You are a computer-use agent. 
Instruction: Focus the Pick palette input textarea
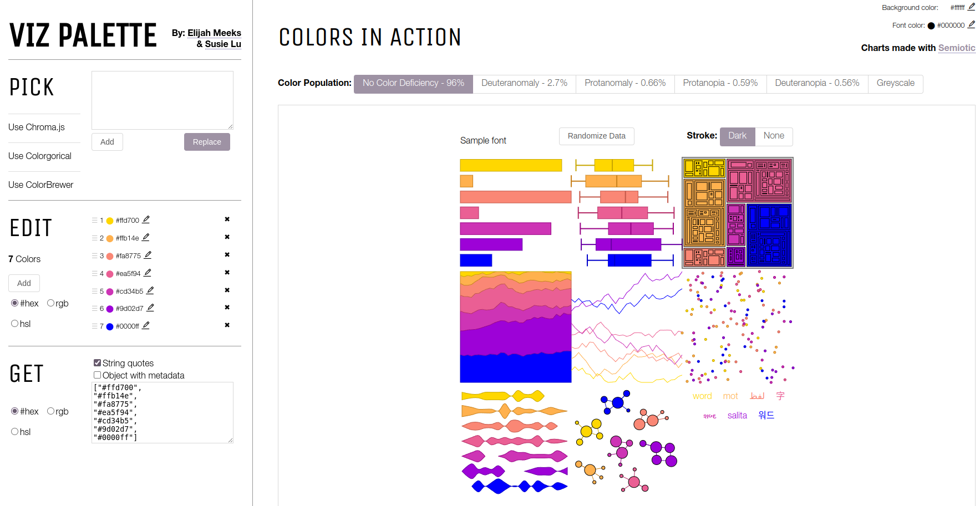[x=163, y=100]
